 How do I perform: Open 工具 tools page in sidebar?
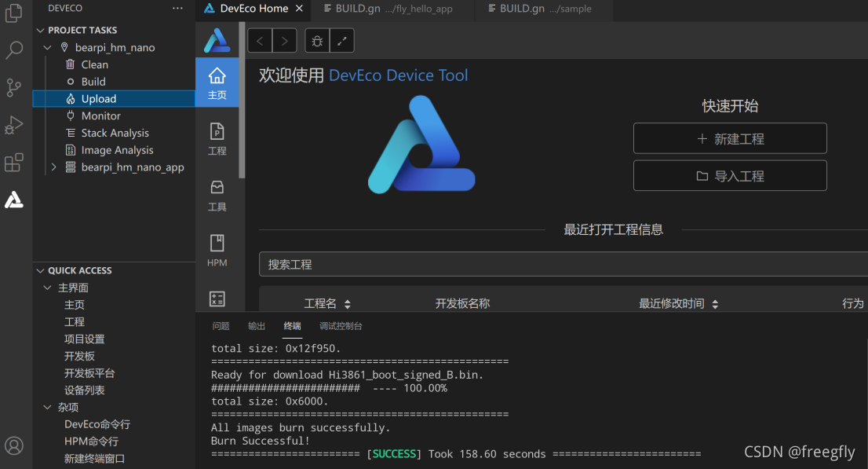pyautogui.click(x=217, y=195)
